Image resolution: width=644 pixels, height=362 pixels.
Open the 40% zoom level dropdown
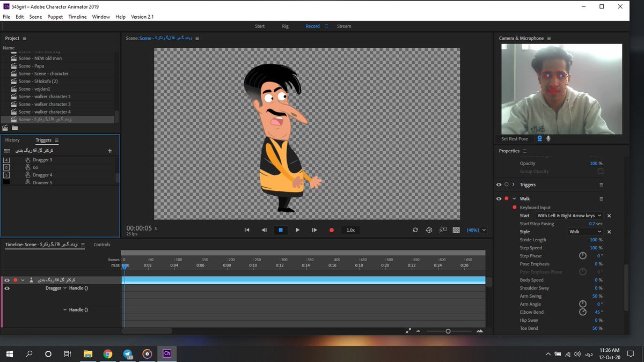(477, 230)
